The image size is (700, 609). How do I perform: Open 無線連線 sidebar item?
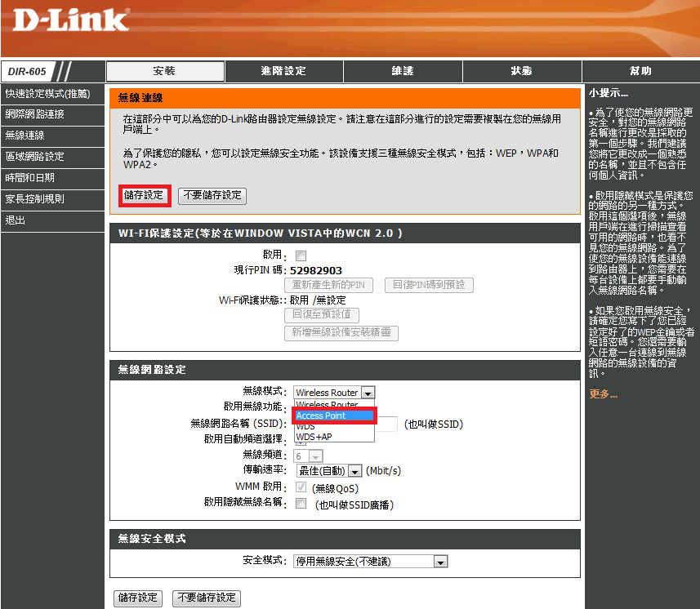tap(52, 136)
